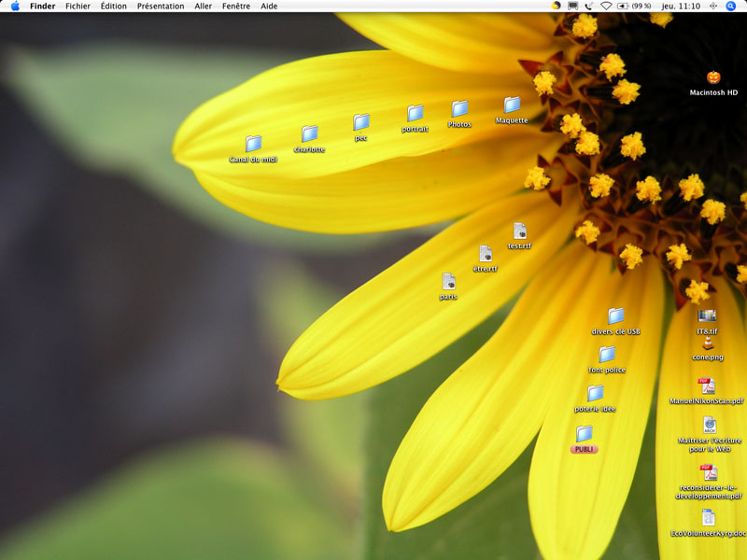Screen dimensions: 747x560
Task: Click the pec folder on the desktop
Action: point(361,122)
